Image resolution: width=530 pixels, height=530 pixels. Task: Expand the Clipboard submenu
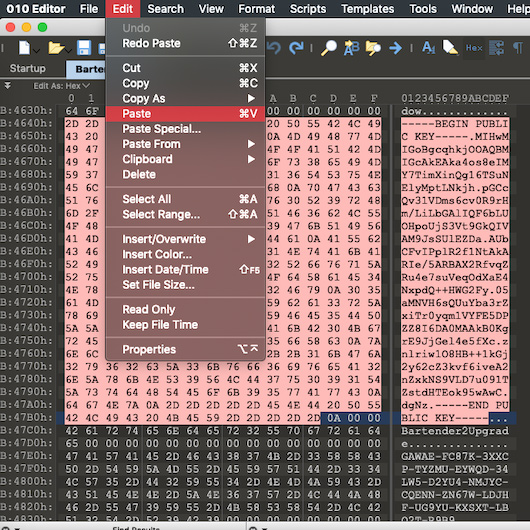(x=185, y=159)
